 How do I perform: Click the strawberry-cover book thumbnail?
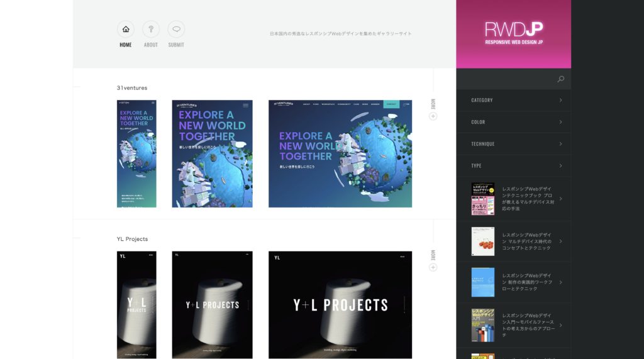click(483, 241)
